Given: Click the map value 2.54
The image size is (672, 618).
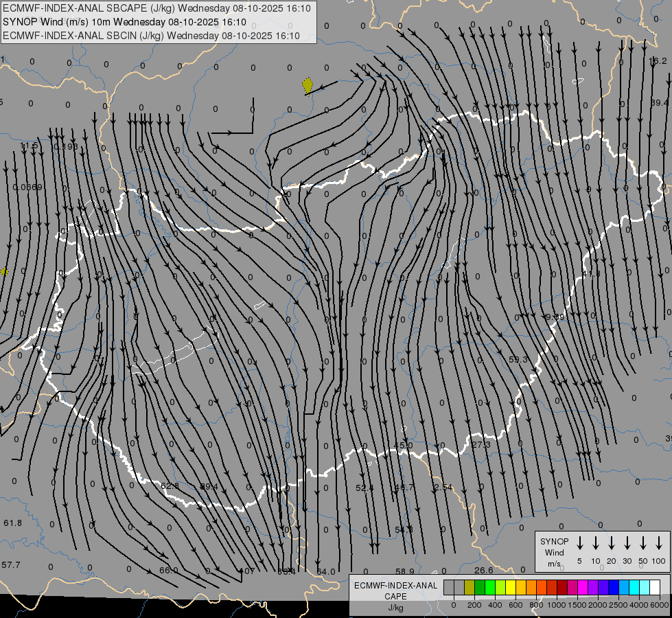Looking at the screenshot, I should 443,488.
